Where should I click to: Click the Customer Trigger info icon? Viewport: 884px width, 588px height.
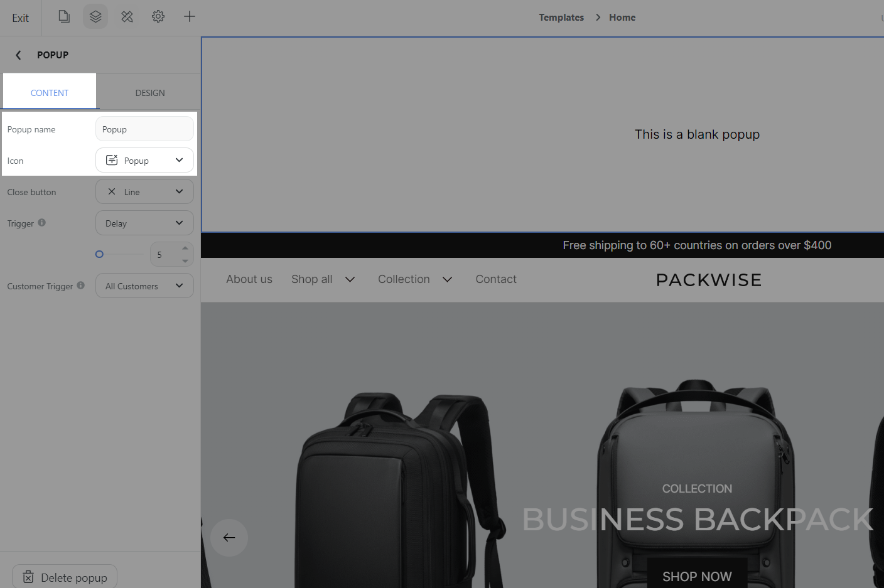click(81, 286)
